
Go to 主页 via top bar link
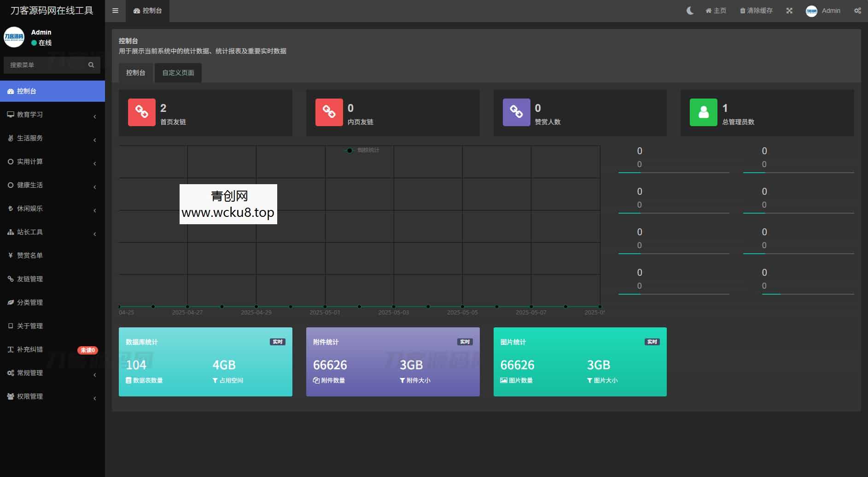(716, 11)
